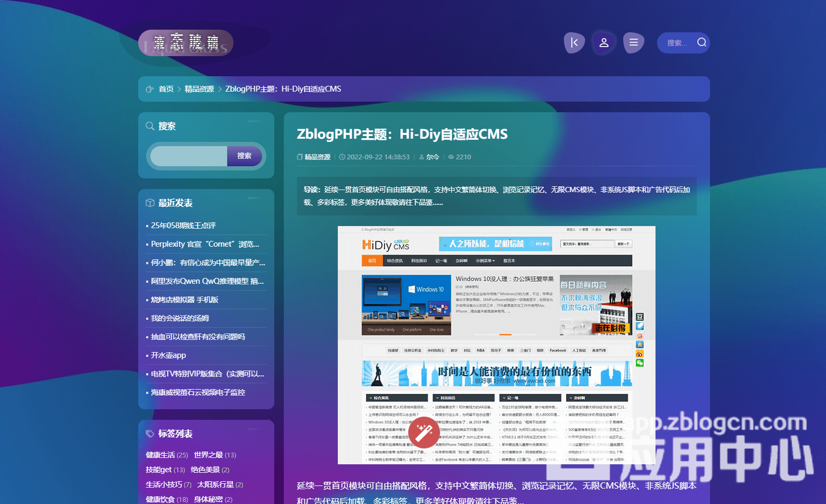Click publish date 2022-09-22 14:38:53
826x504 pixels.
pyautogui.click(x=378, y=157)
